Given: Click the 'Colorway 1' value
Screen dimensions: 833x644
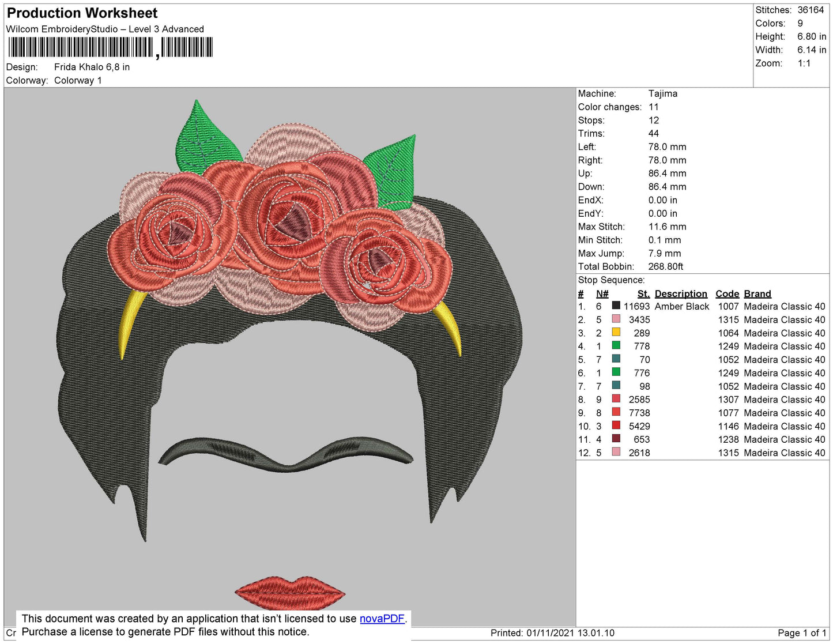Looking at the screenshot, I should 78,80.
